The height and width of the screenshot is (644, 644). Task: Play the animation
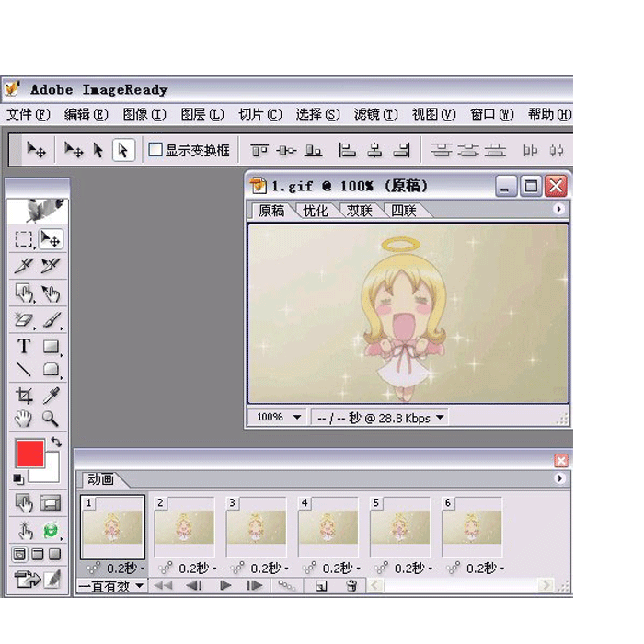coord(225,585)
